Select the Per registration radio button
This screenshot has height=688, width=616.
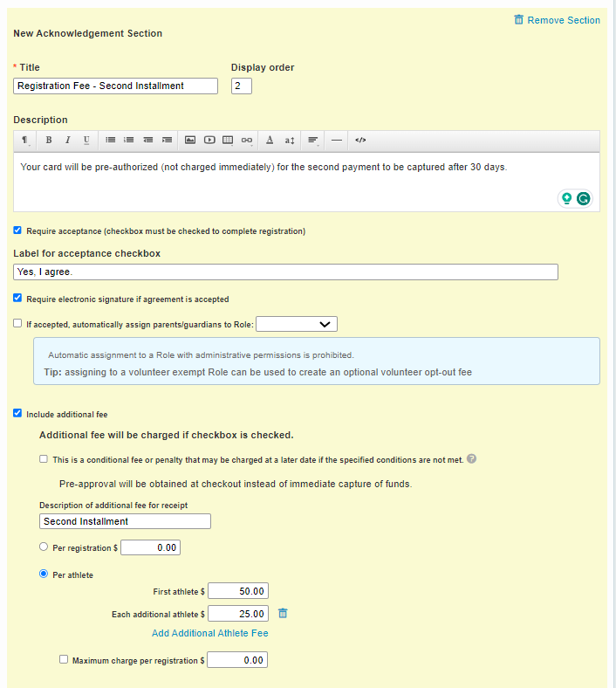[x=44, y=547]
